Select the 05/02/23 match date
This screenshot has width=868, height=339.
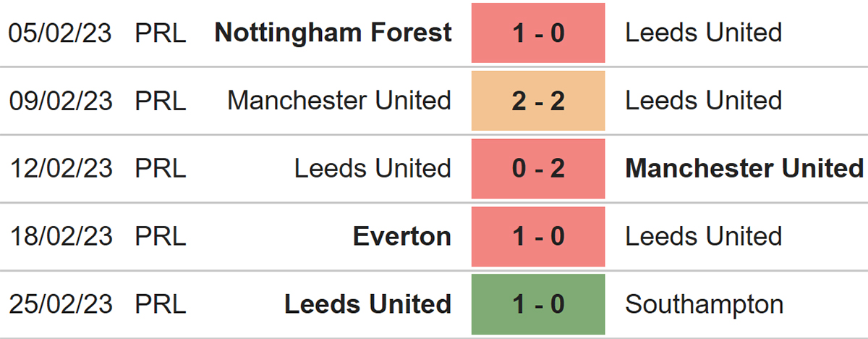61,33
